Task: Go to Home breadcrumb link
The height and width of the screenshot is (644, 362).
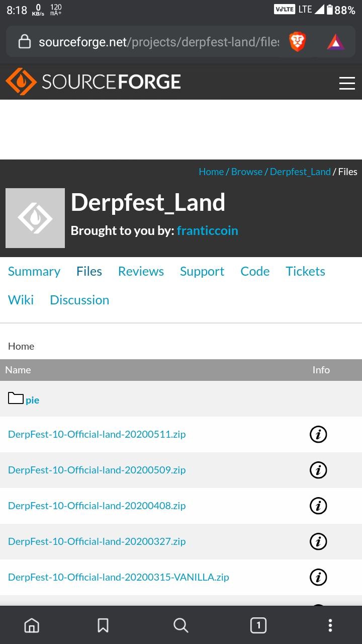Action: [211, 172]
